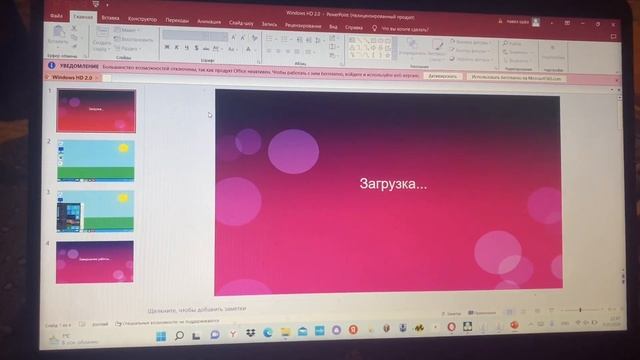The height and width of the screenshot is (360, 640).
Task: Click the 'Tell me' lightbulb search field
Action: [x=400, y=29]
